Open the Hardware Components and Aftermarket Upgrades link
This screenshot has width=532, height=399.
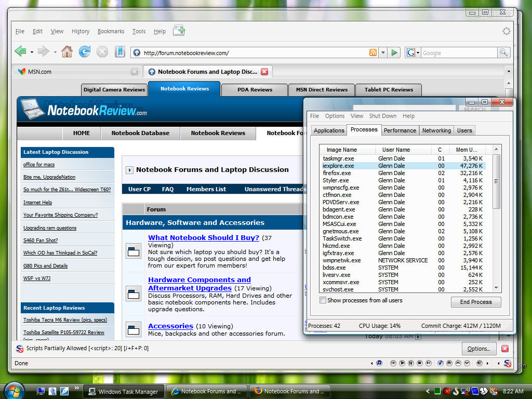(199, 284)
